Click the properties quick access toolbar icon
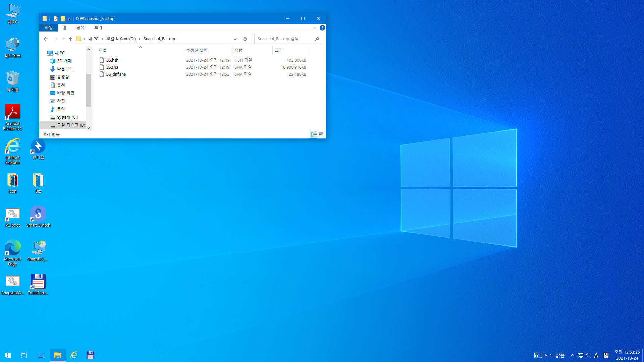The image size is (644, 362). pos(56,19)
